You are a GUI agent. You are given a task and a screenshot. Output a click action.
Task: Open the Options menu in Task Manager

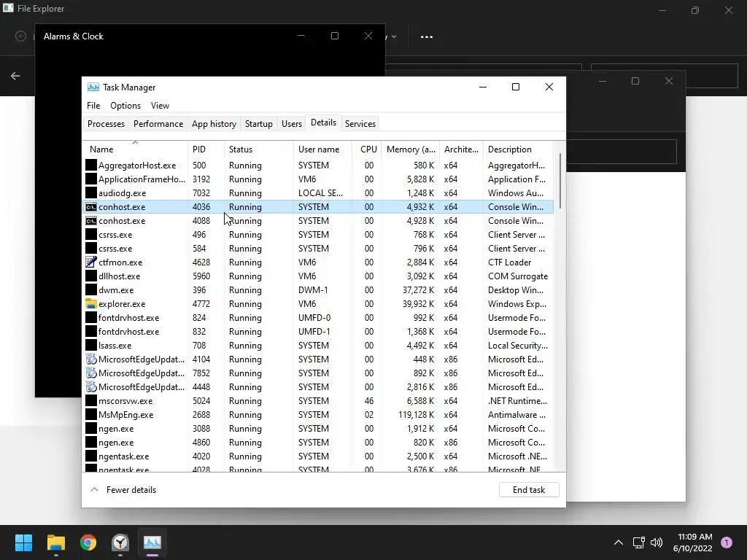[x=125, y=106]
